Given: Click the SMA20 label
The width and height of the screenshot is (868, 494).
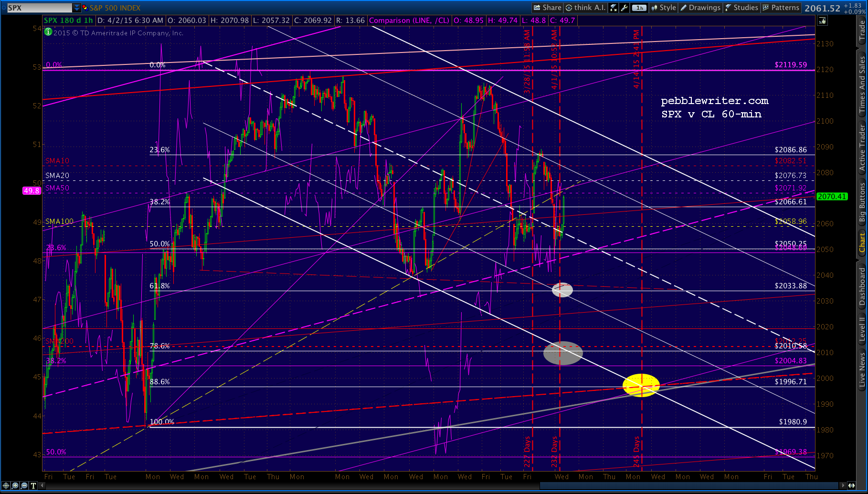Looking at the screenshot, I should coord(57,176).
